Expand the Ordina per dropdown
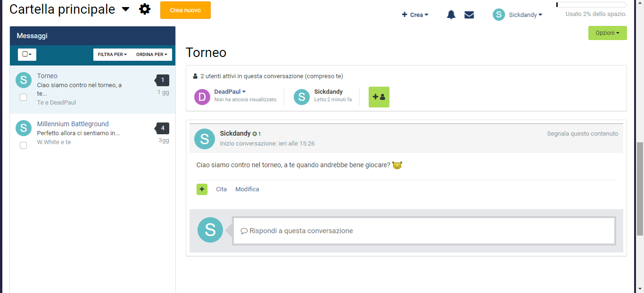This screenshot has height=293, width=644. 151,55
